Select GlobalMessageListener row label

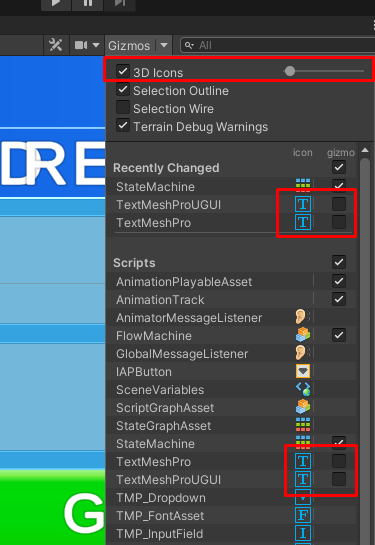click(x=182, y=354)
